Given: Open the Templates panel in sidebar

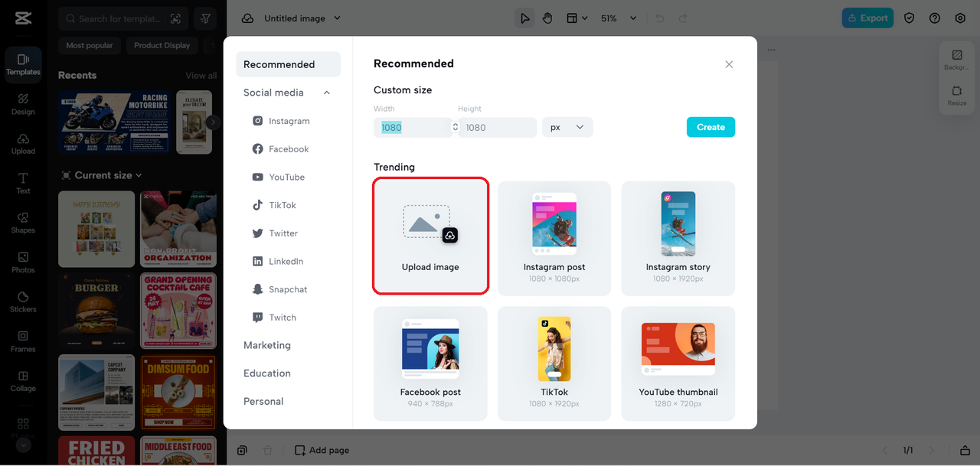Looking at the screenshot, I should (x=23, y=64).
